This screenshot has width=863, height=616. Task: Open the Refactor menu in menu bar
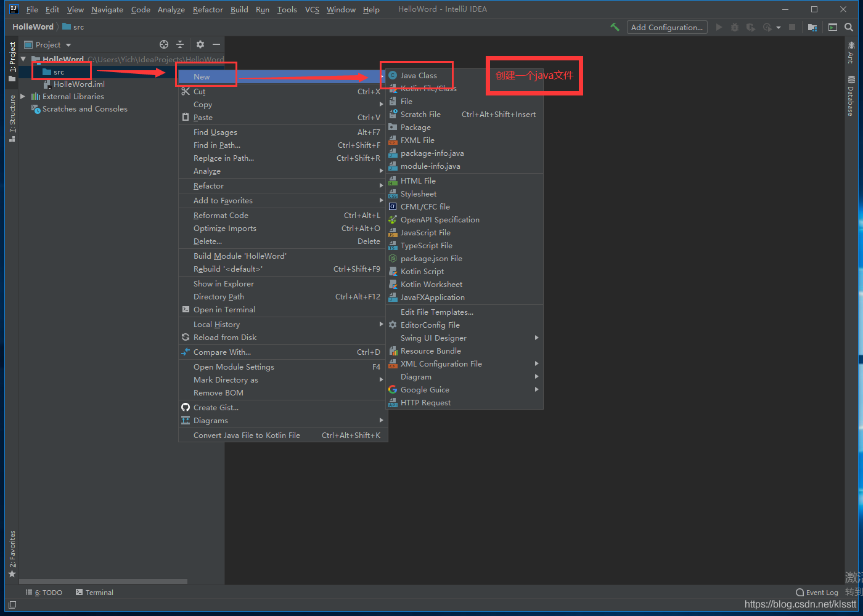pos(208,9)
